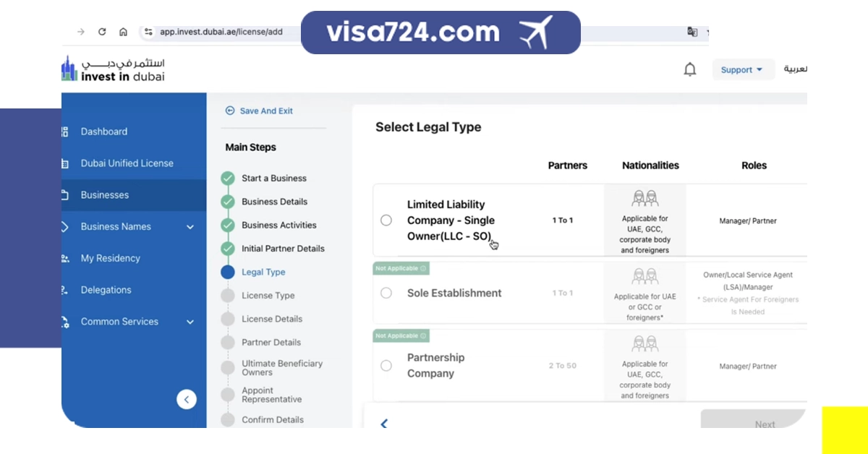Reload the page with browser refresh icon
Screen dimensions: 868x454
coord(102,32)
